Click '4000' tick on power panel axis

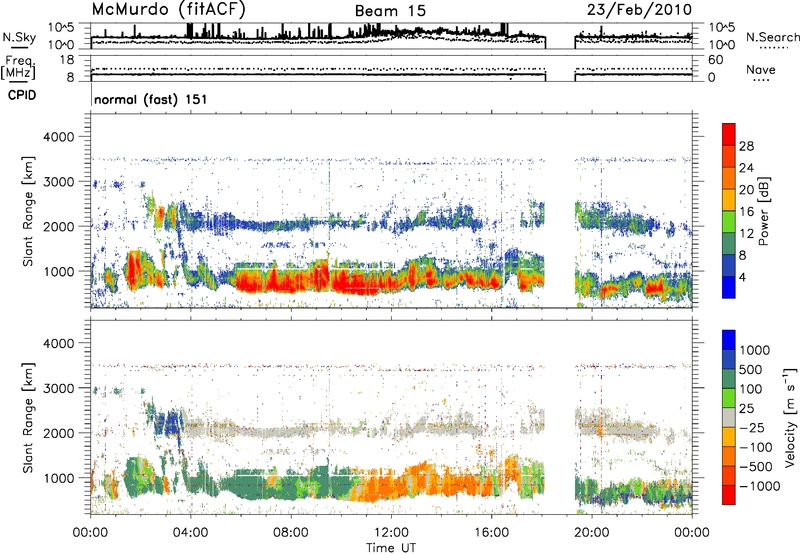tap(59, 137)
